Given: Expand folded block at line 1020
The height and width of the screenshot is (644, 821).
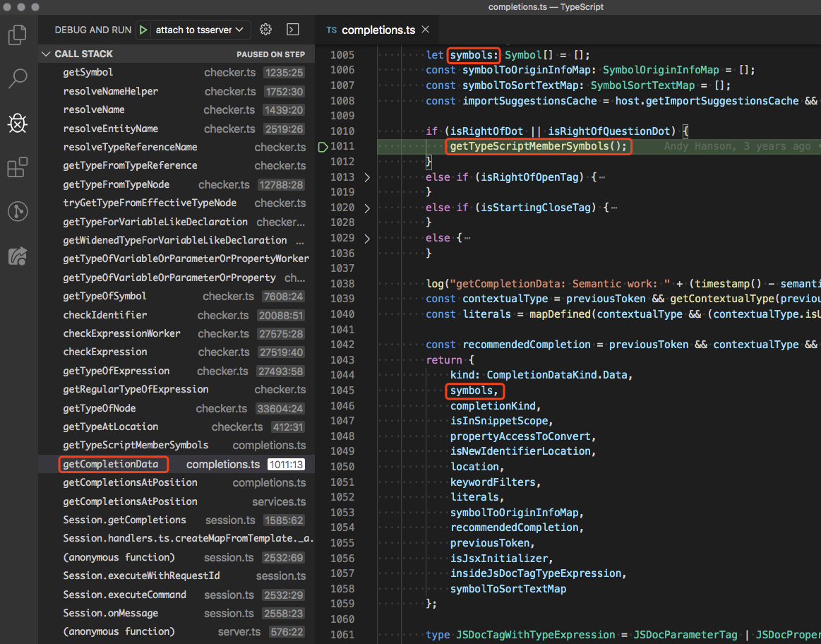Looking at the screenshot, I should click(x=366, y=208).
